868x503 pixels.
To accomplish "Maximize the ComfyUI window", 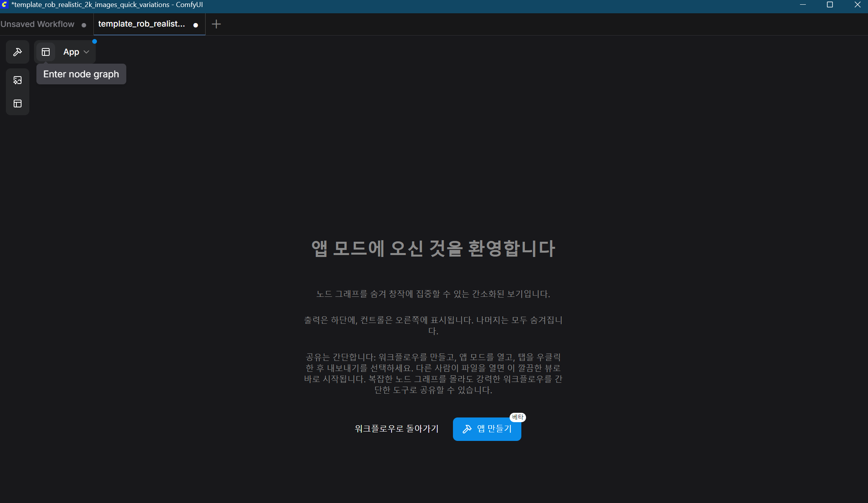I will [x=830, y=5].
